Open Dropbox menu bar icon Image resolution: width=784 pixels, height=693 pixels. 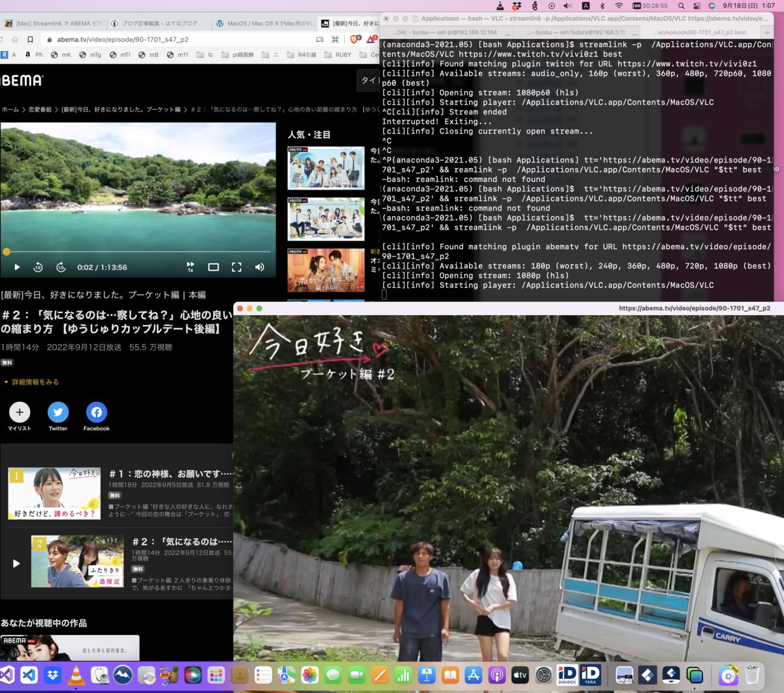(x=517, y=5)
